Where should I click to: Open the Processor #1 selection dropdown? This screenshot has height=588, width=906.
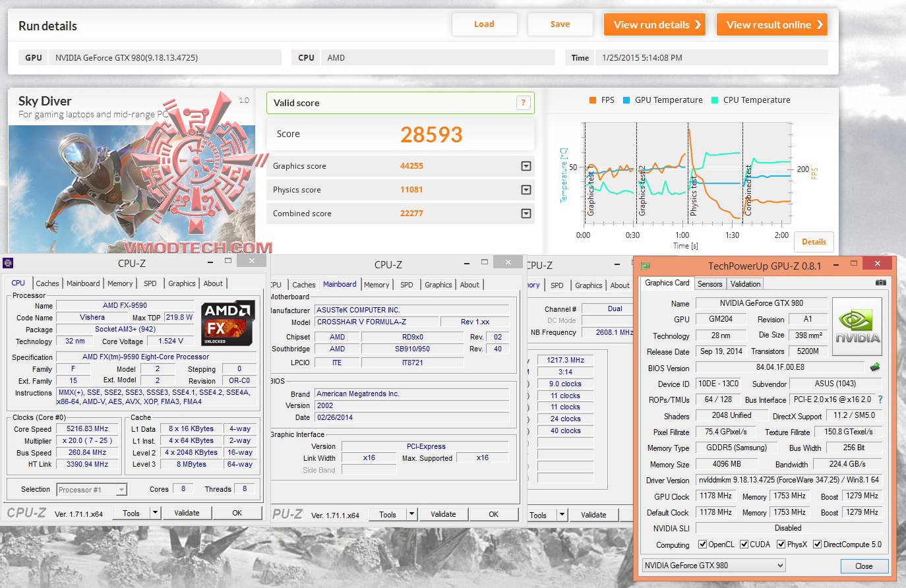[x=121, y=490]
